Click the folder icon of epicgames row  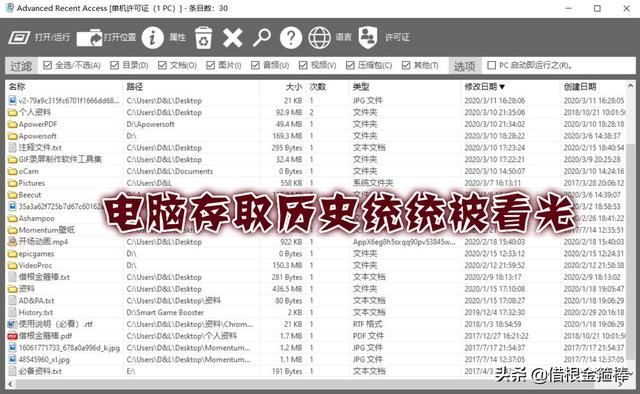point(12,254)
